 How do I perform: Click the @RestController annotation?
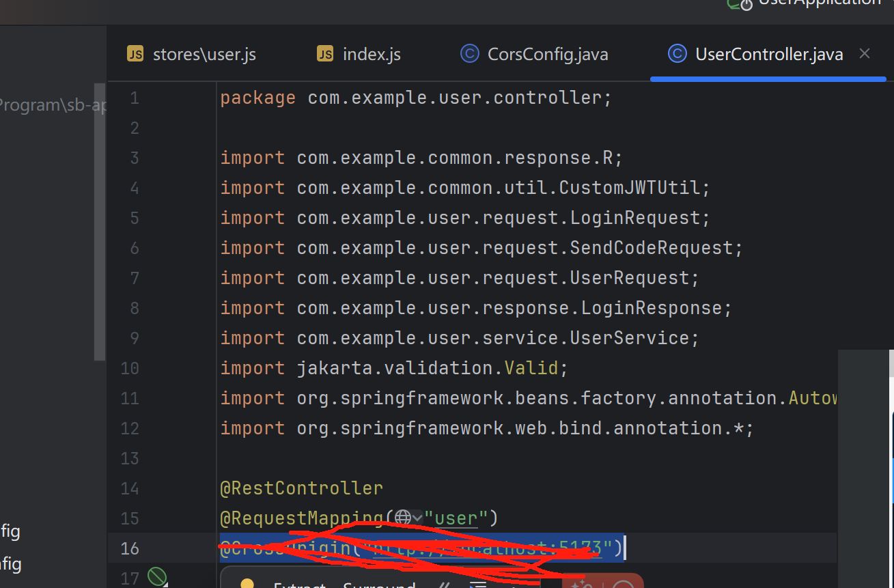(301, 488)
